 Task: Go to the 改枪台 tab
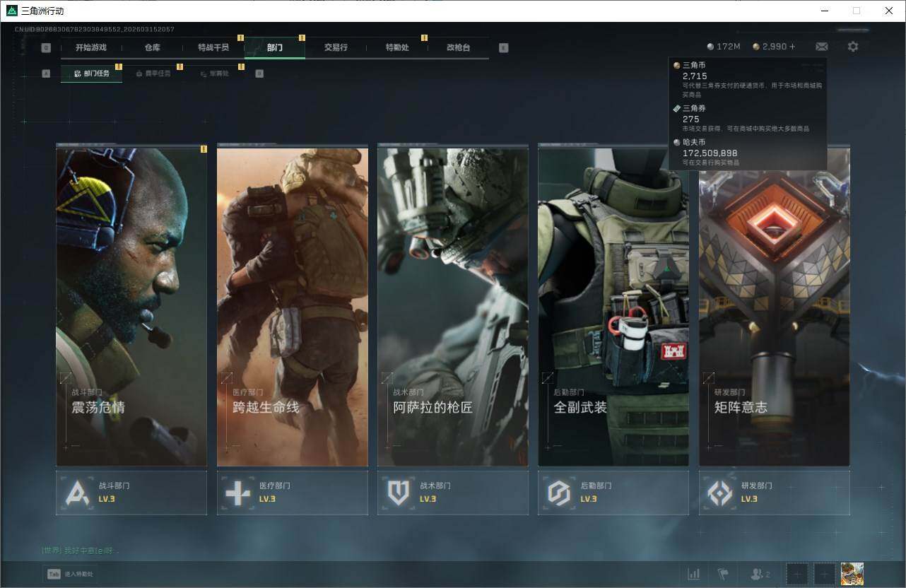pos(458,47)
